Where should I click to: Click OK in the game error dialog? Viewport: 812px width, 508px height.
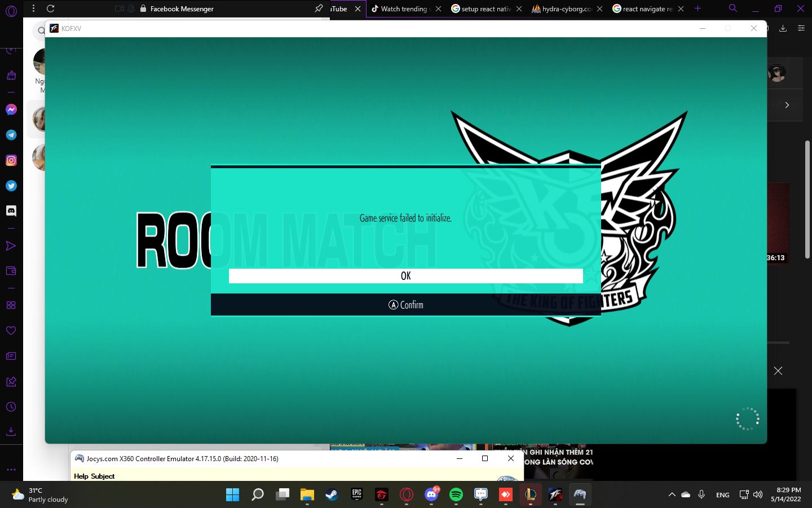click(405, 276)
